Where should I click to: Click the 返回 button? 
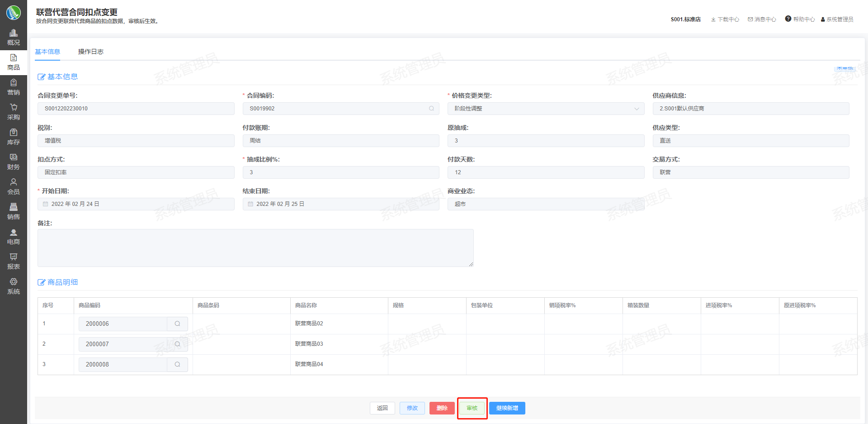(382, 408)
